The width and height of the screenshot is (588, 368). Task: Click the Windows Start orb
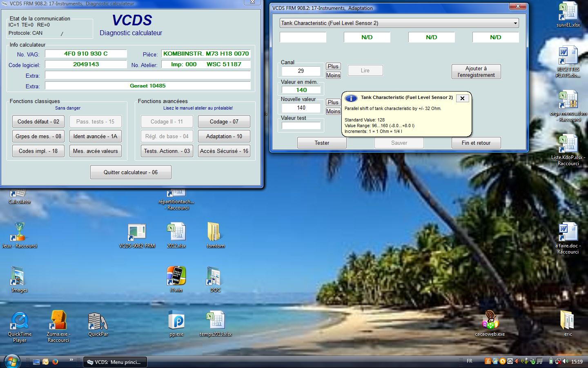tap(12, 361)
